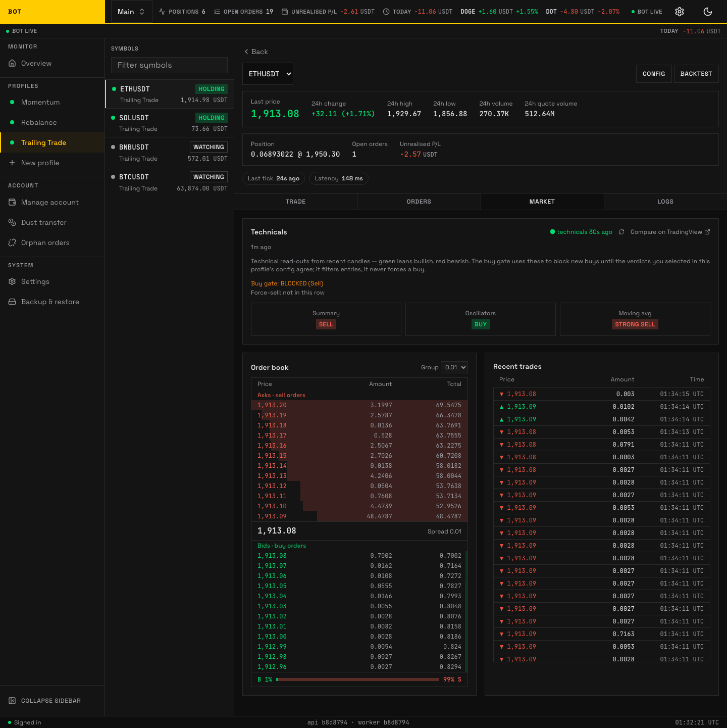
Task: Click the Filter symbols input field
Action: 169,65
